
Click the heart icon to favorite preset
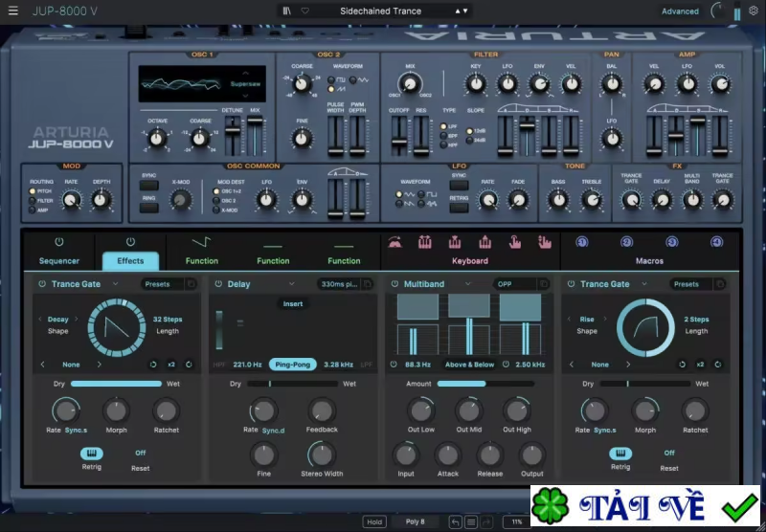(304, 11)
